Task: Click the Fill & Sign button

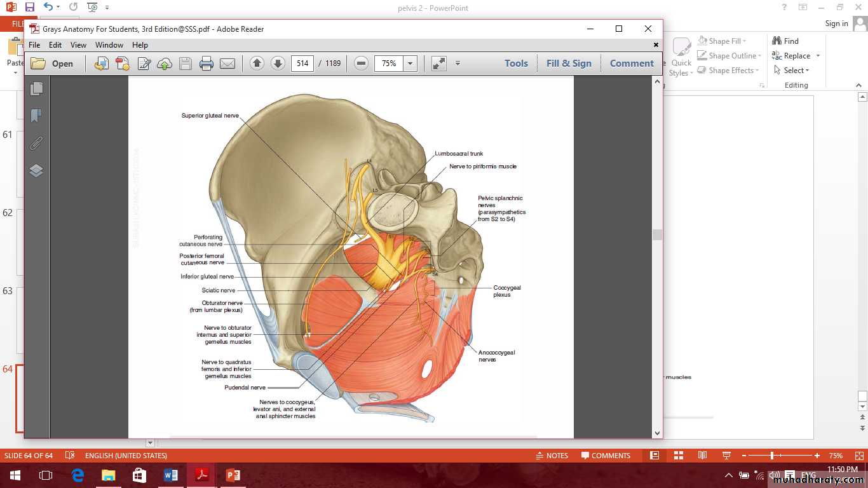Action: pyautogui.click(x=569, y=64)
